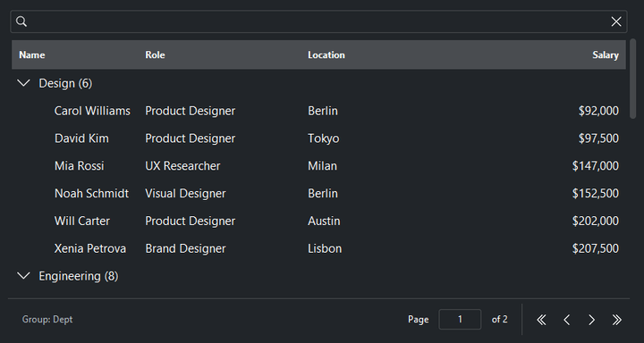The height and width of the screenshot is (343, 644).
Task: Clear the search box with X
Action: click(616, 21)
